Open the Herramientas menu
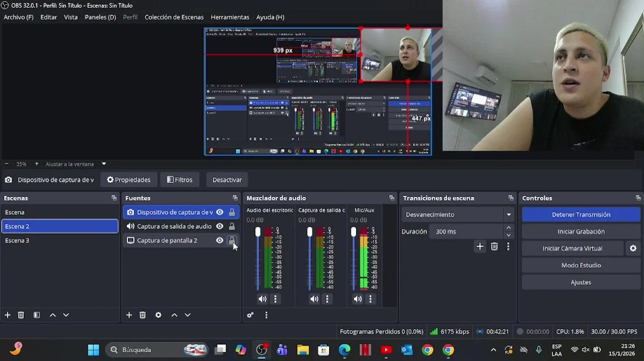644x361 pixels. click(x=230, y=17)
